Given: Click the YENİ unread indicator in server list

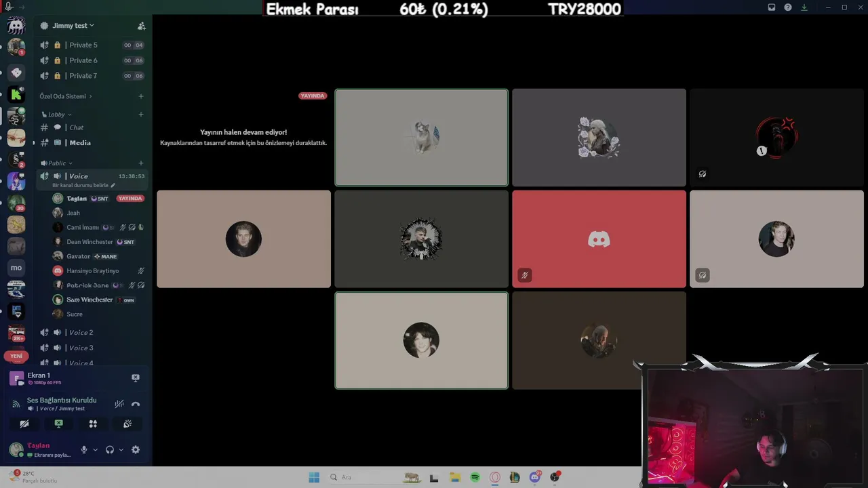Looking at the screenshot, I should pos(16,356).
